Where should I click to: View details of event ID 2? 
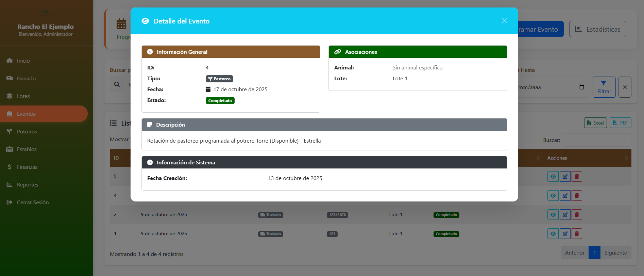point(553,214)
